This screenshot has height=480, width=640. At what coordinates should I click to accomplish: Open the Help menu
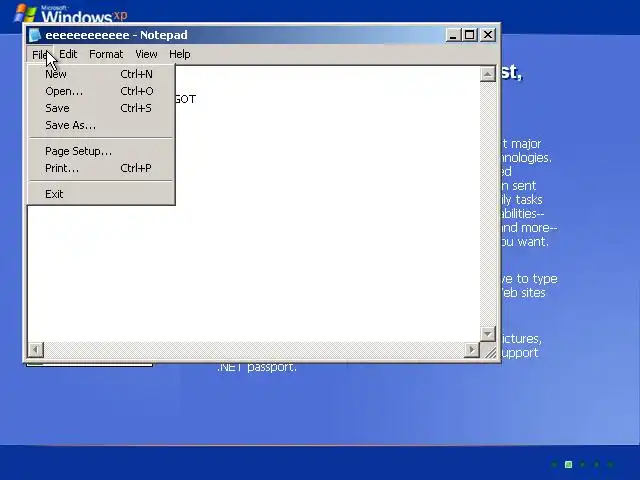[x=180, y=54]
